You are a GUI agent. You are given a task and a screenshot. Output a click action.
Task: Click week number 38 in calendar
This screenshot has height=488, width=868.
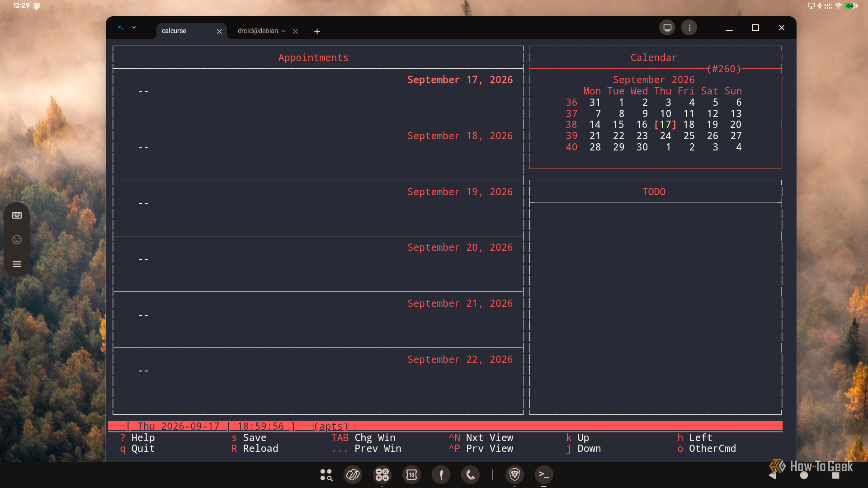tap(571, 125)
